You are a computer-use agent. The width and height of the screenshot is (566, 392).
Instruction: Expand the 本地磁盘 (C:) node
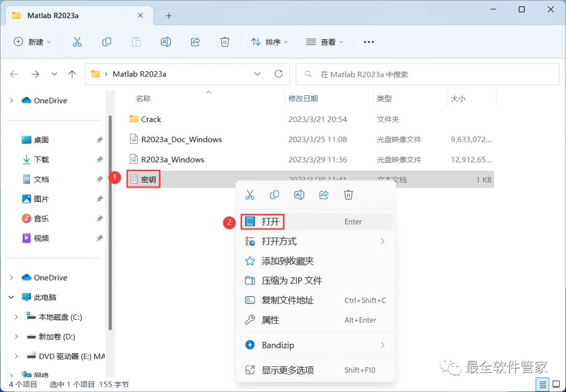pyautogui.click(x=17, y=317)
